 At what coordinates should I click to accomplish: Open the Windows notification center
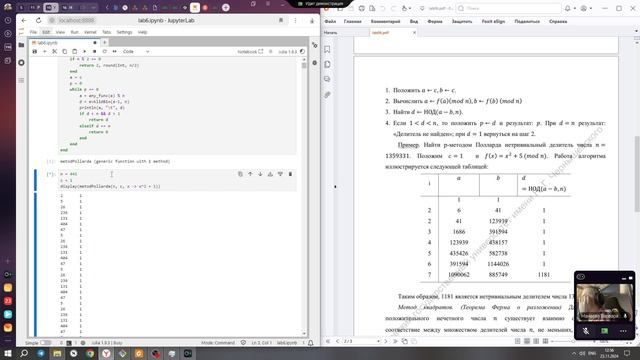point(627,353)
